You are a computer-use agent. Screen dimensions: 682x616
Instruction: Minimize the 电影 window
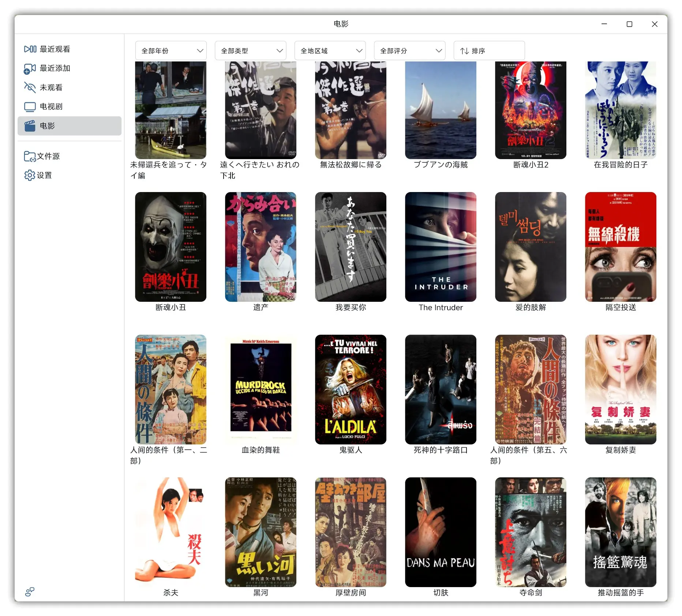click(604, 24)
